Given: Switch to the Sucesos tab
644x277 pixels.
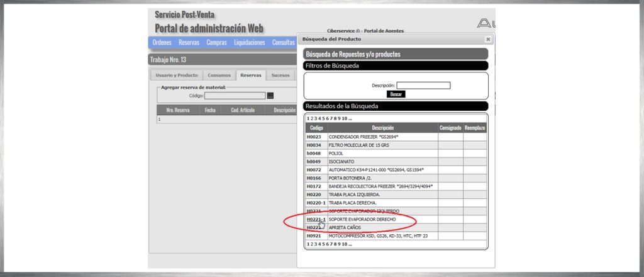Looking at the screenshot, I should pyautogui.click(x=280, y=76).
